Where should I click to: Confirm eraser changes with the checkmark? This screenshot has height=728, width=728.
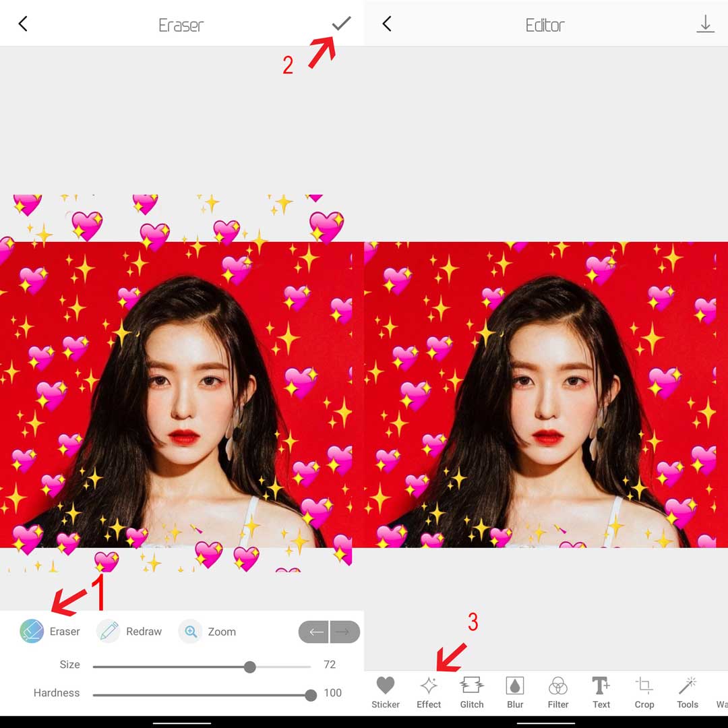341,24
